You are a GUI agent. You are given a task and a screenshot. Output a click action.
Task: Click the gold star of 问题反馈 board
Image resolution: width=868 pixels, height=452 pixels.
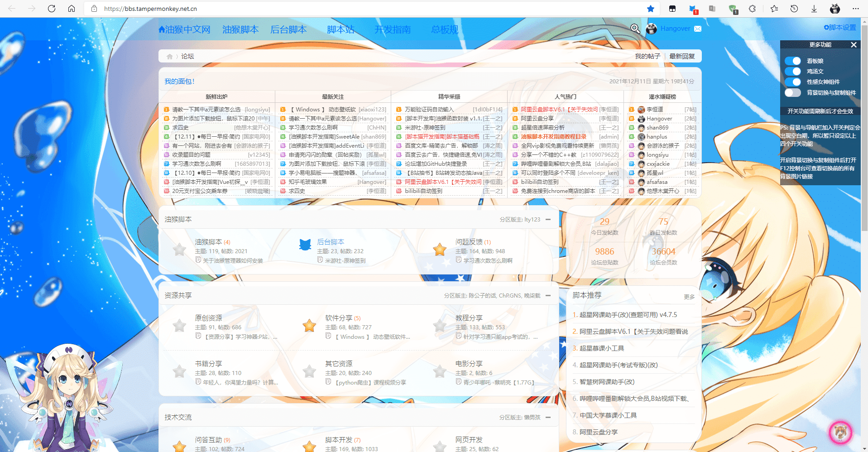(440, 250)
